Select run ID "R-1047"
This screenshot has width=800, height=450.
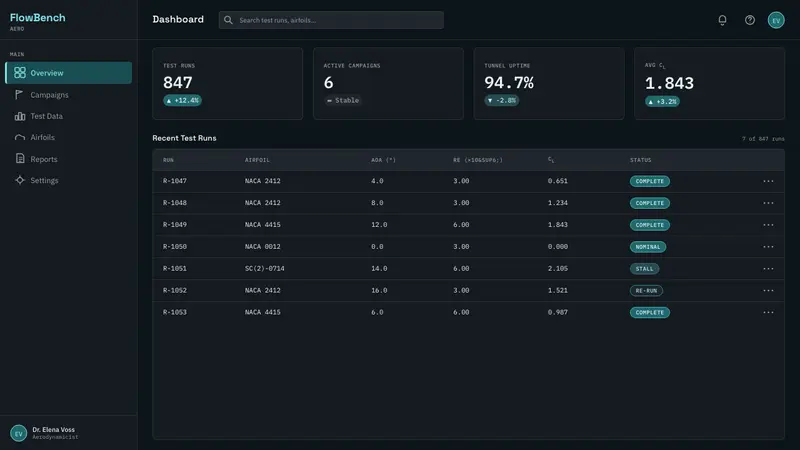click(175, 181)
